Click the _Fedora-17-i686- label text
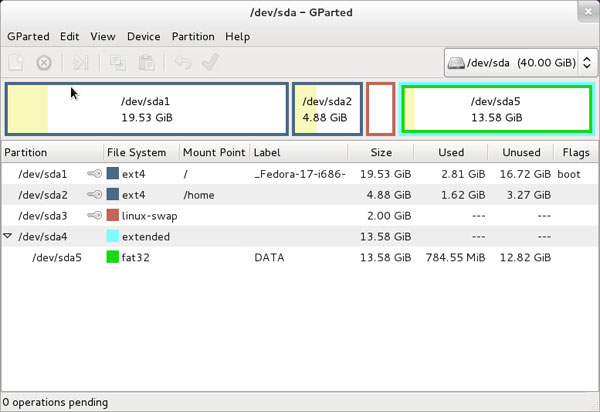 (300, 174)
